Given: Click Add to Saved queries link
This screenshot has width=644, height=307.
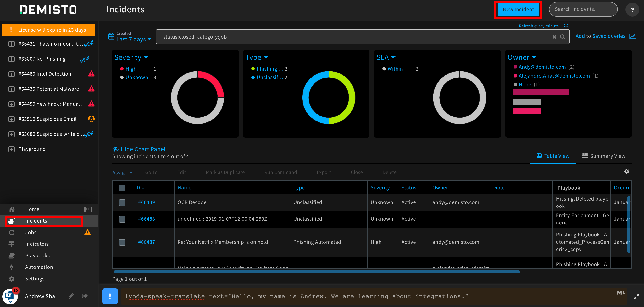Looking at the screenshot, I should pos(600,36).
